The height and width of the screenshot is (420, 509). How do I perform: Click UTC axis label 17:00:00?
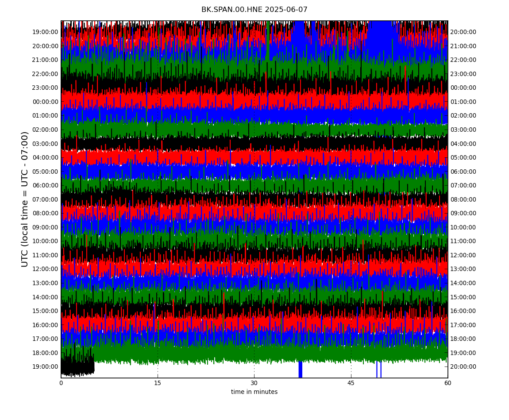(46, 339)
